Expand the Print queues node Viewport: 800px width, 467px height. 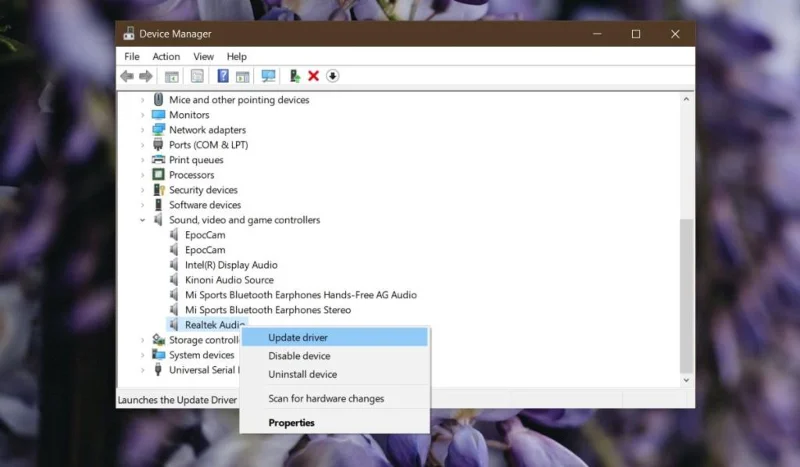pyautogui.click(x=142, y=160)
